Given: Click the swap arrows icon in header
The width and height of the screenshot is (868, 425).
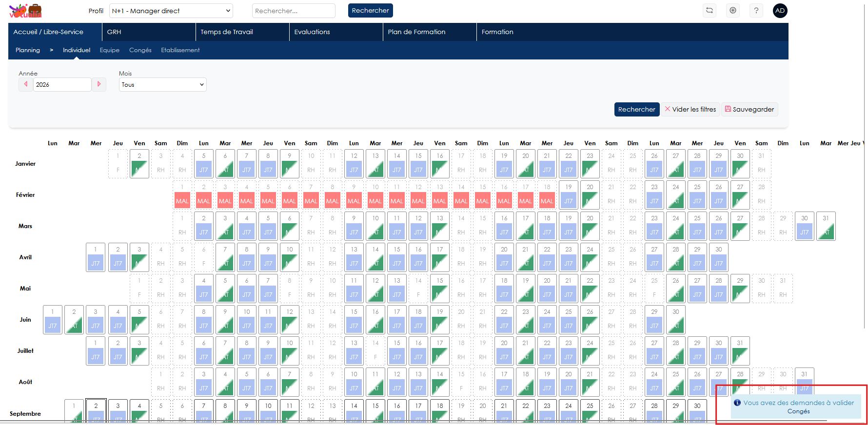Looking at the screenshot, I should pyautogui.click(x=710, y=10).
